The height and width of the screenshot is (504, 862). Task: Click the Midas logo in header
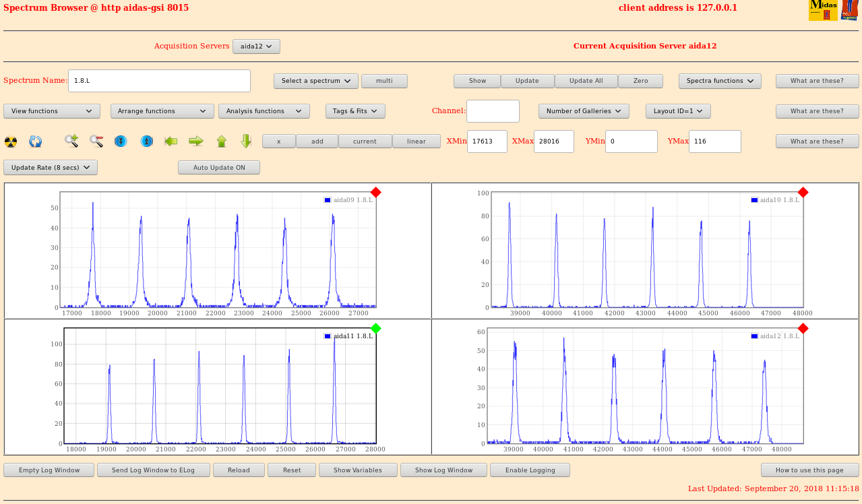click(x=823, y=10)
